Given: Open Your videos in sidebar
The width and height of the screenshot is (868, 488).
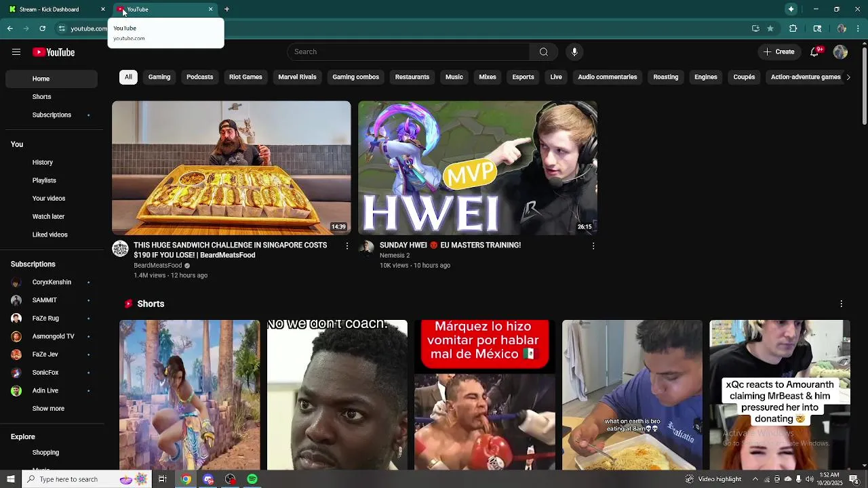Looking at the screenshot, I should [52, 199].
